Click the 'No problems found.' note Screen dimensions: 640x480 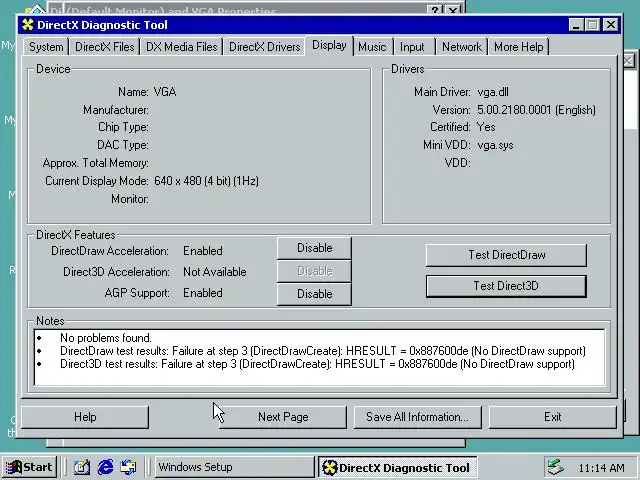(x=106, y=338)
